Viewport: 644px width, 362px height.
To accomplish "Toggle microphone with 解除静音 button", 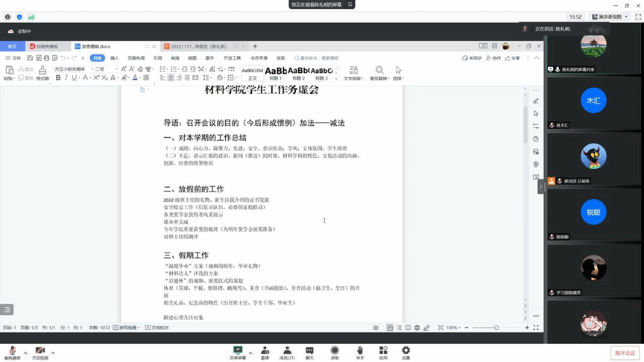I will pyautogui.click(x=12, y=352).
